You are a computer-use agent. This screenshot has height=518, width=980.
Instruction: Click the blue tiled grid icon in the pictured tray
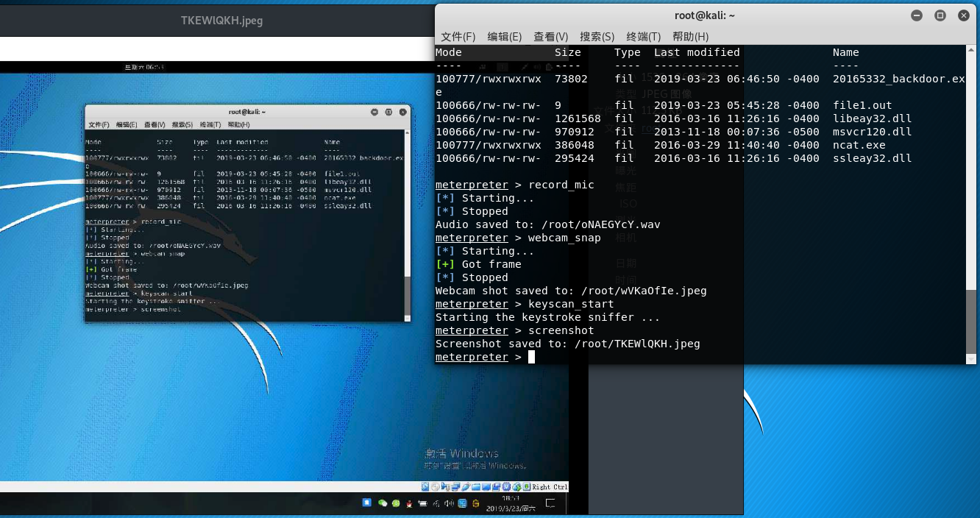(462, 503)
